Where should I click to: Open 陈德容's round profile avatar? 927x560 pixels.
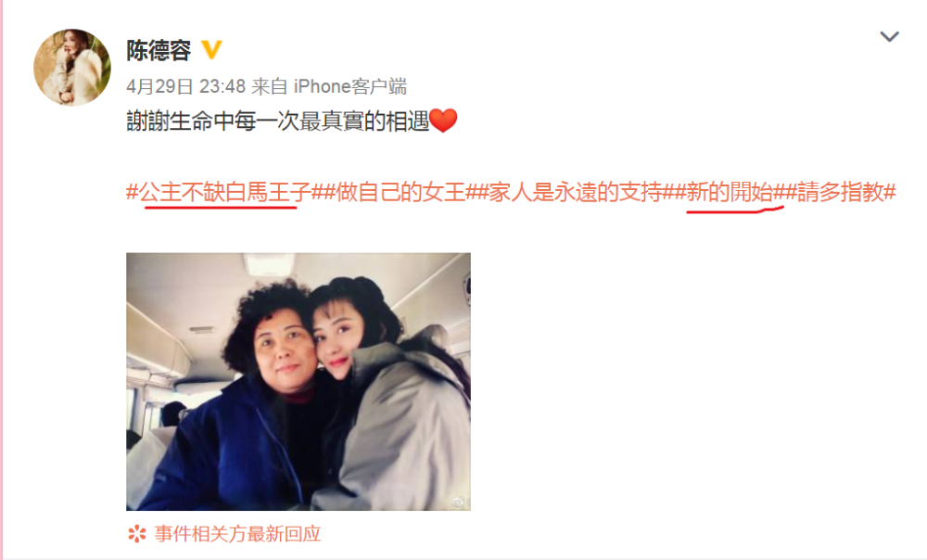pos(71,67)
